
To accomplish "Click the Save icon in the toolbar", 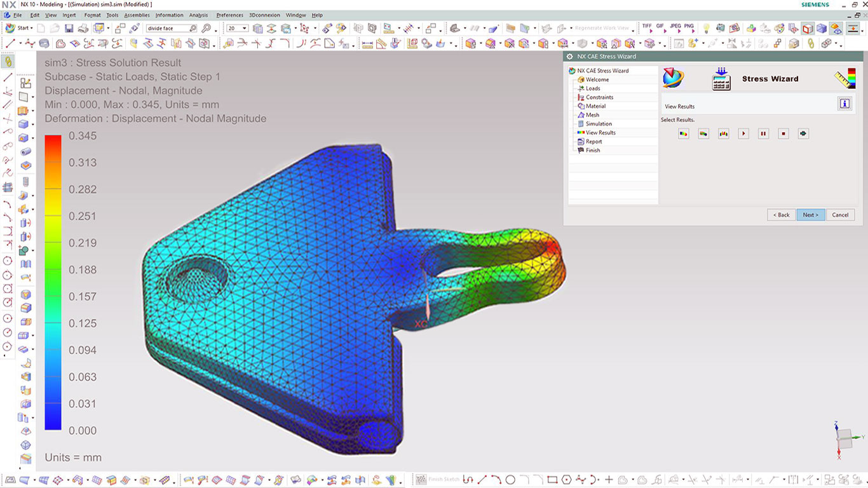I will 69,29.
